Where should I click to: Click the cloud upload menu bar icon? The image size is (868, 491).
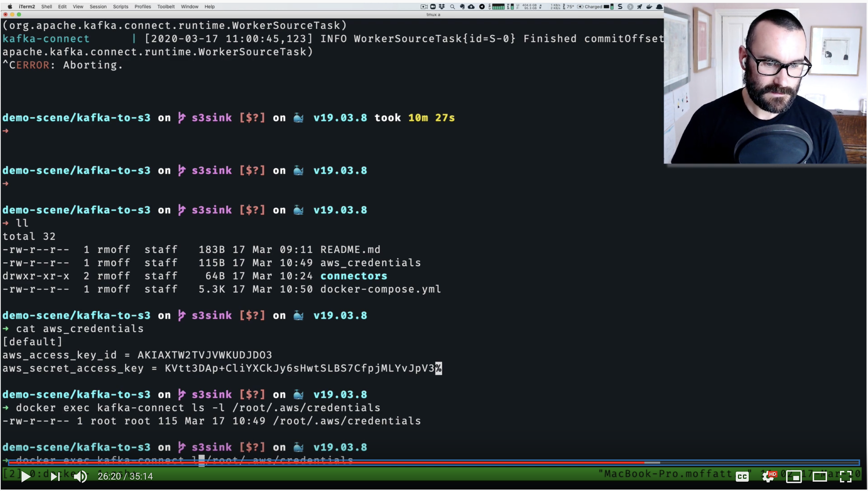tap(471, 6)
